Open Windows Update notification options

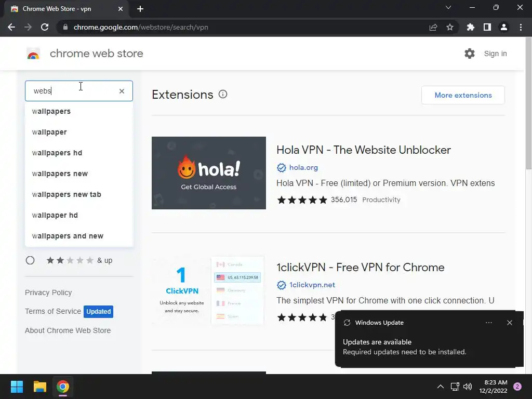pos(488,323)
